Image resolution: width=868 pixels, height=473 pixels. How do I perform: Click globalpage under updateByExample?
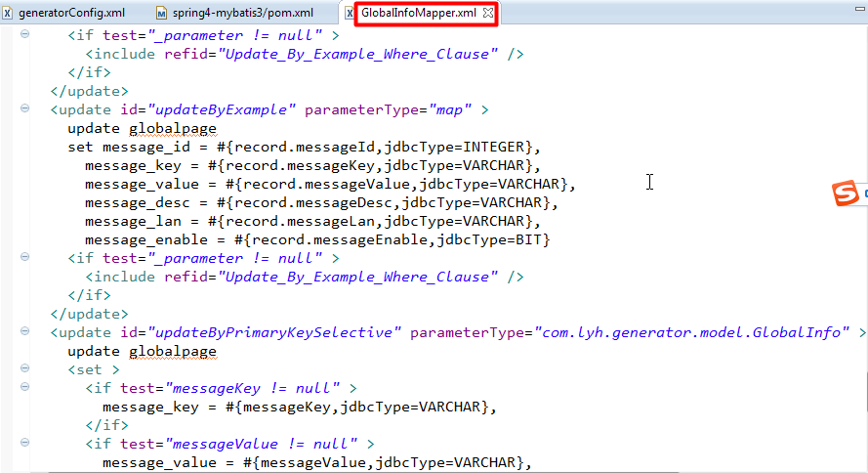173,128
